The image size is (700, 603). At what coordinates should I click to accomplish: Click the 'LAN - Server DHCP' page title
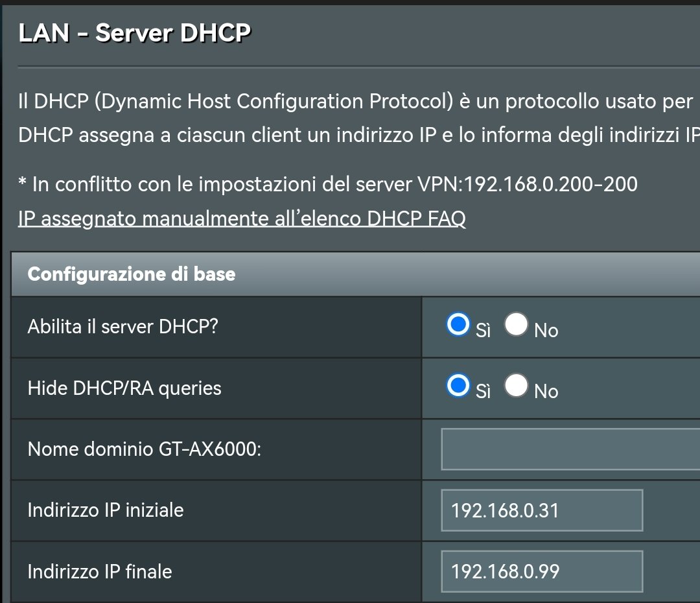pyautogui.click(x=135, y=32)
